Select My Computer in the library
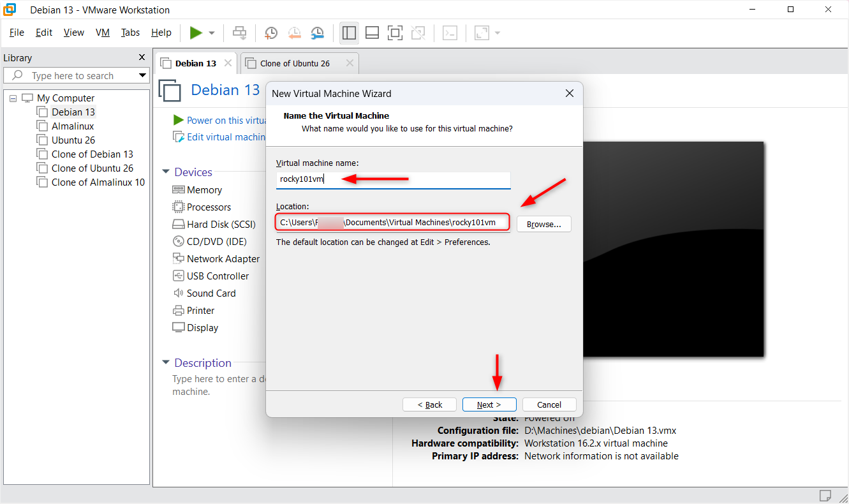This screenshot has width=849, height=504. coord(66,98)
